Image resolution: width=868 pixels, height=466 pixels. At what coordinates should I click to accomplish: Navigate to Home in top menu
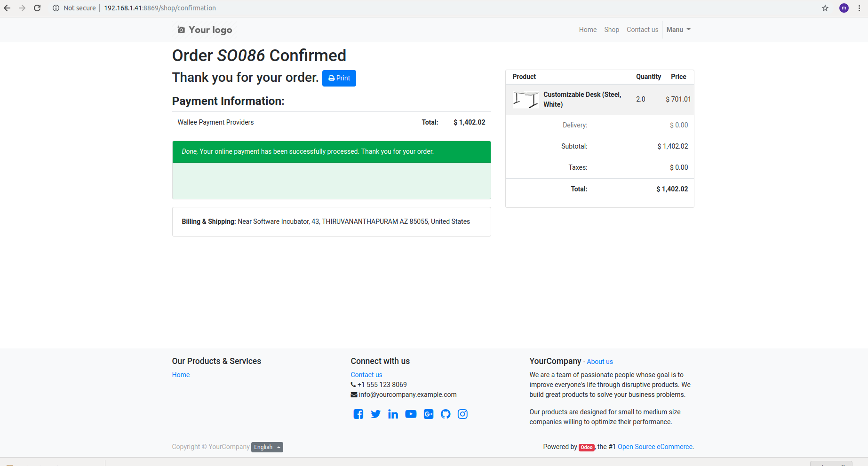pyautogui.click(x=588, y=30)
